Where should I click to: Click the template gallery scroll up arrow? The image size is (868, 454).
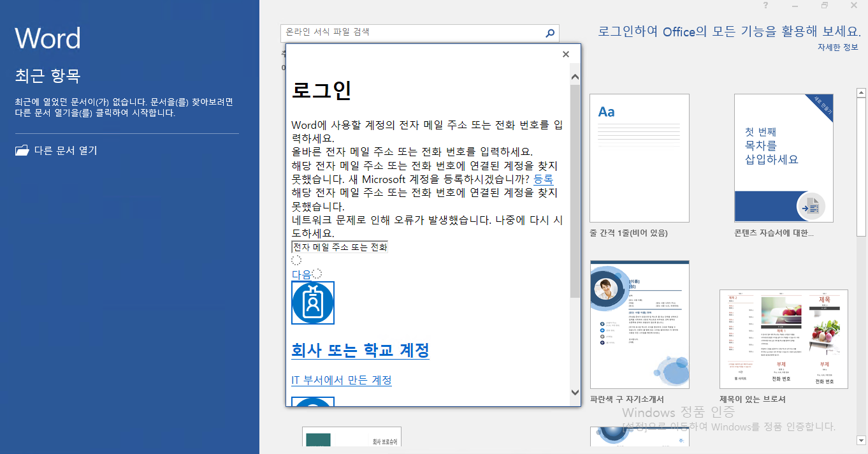tap(861, 93)
